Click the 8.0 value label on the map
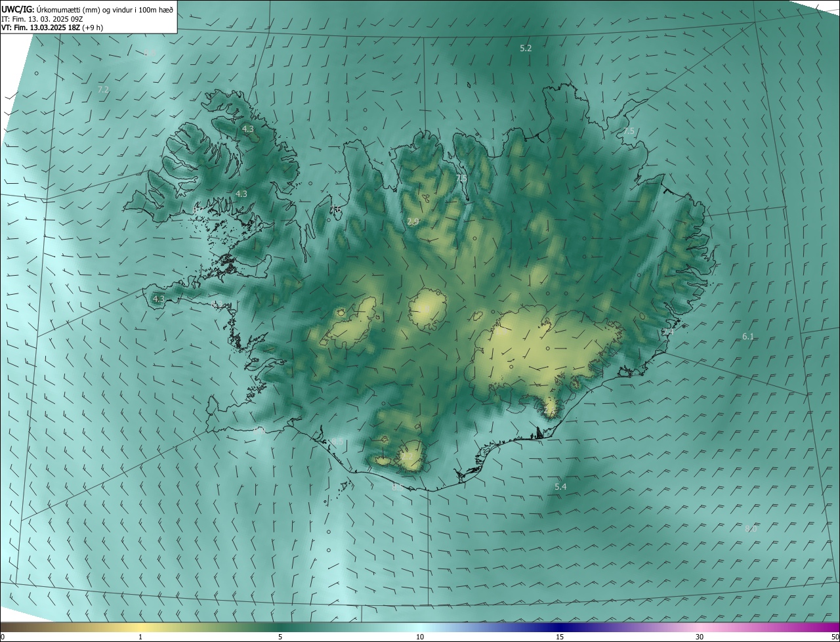This screenshot has height=642, width=840. [751, 528]
